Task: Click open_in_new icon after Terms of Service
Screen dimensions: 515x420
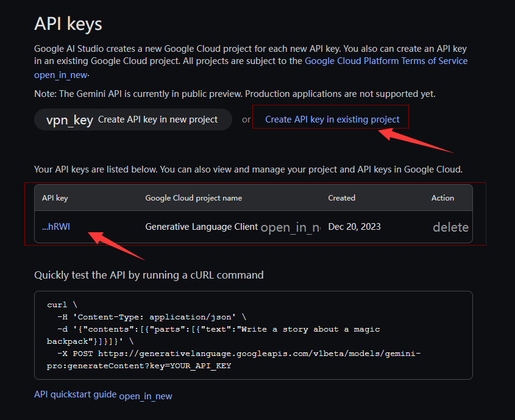Action: point(61,75)
